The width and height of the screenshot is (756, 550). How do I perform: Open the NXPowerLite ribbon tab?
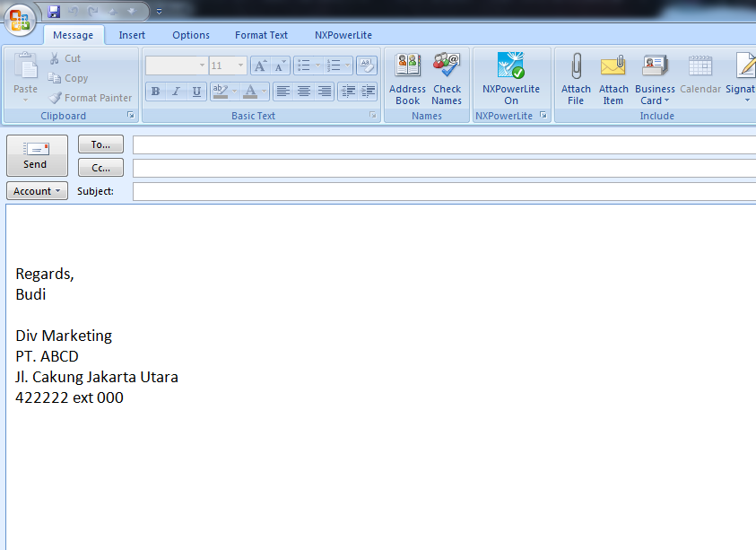[x=343, y=34]
